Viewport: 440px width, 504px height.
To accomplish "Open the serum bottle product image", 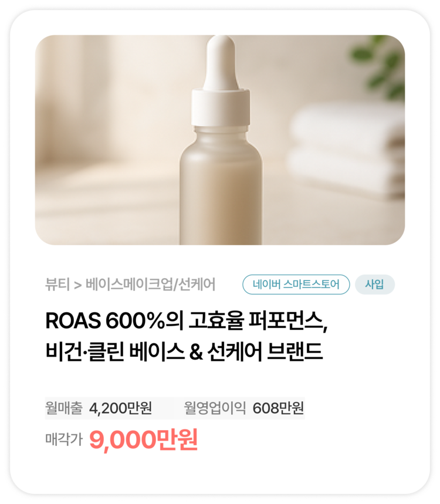I will [220, 140].
